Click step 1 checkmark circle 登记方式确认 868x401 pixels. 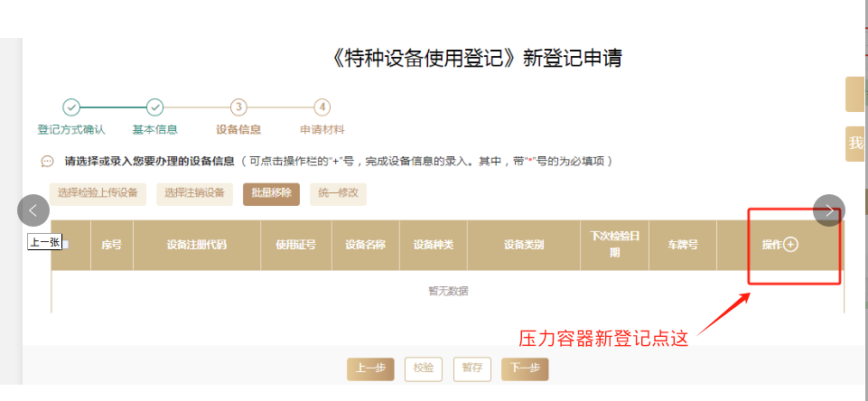point(71,107)
